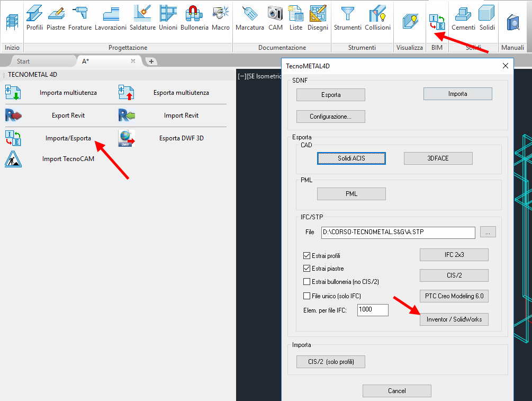
Task: Click the Export Revit icon
Action: click(x=13, y=115)
